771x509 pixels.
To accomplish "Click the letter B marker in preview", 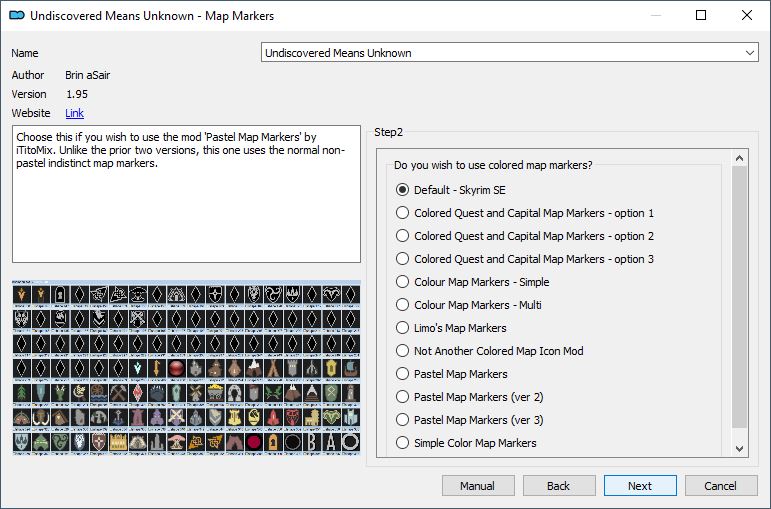I will (x=311, y=442).
